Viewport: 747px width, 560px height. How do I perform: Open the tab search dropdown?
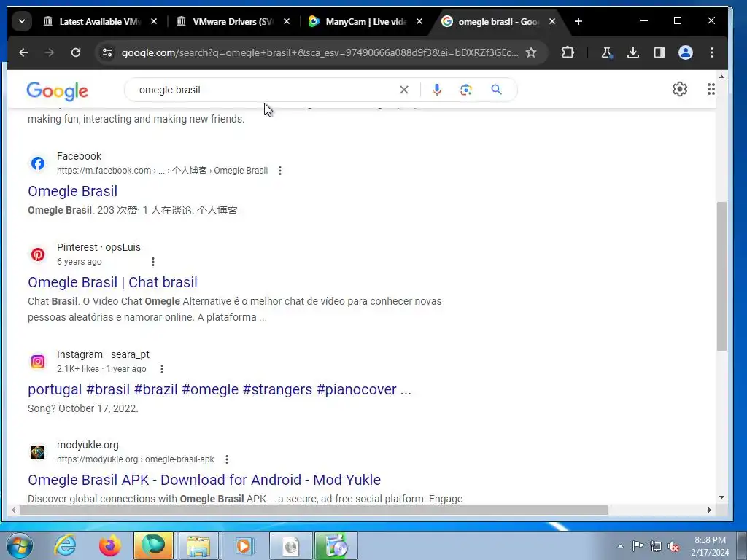[x=22, y=21]
